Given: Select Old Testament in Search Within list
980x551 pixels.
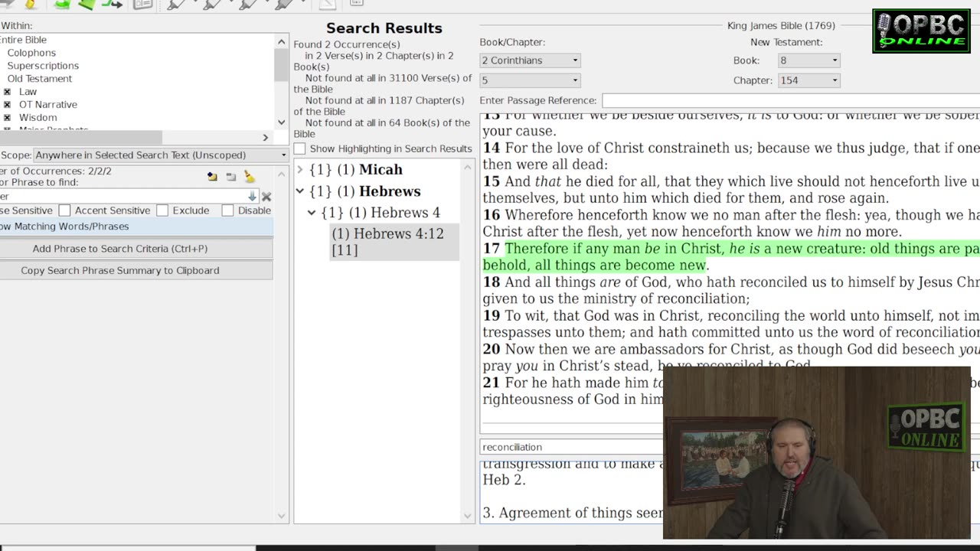Looking at the screenshot, I should (x=40, y=79).
